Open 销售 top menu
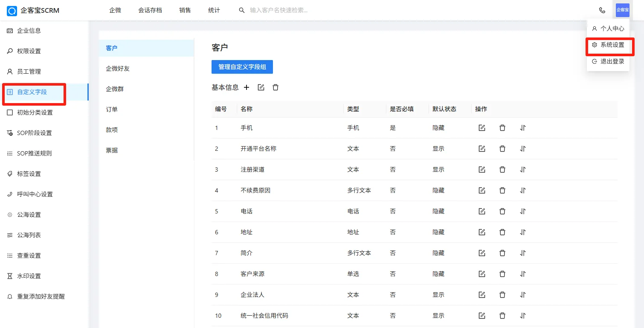Viewport: 644px width, 328px height. click(x=185, y=10)
